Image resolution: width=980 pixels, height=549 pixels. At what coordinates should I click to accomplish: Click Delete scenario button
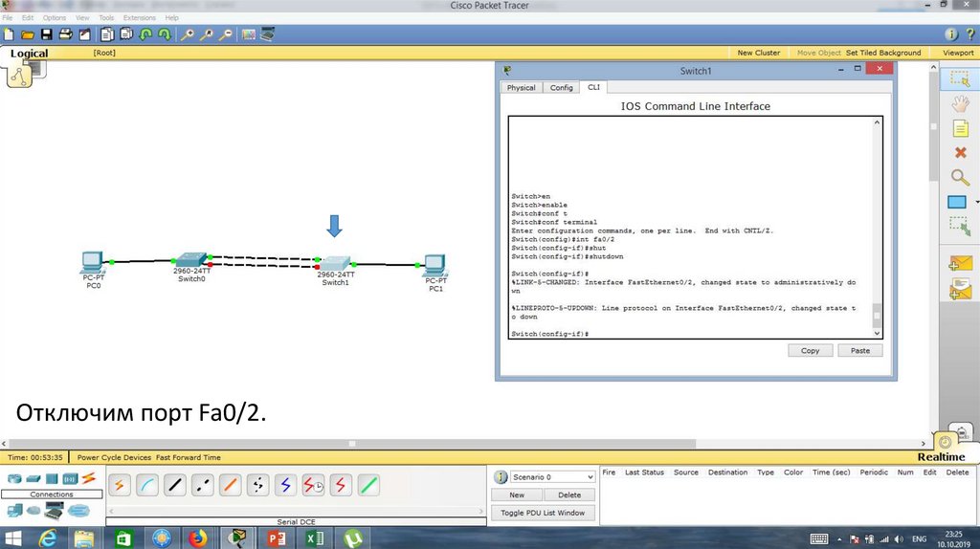click(x=569, y=494)
